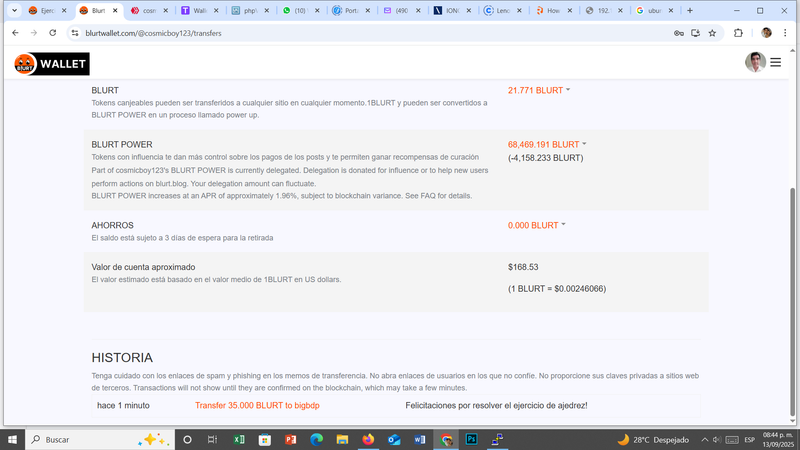
Task: Launch Word from the taskbar
Action: pos(420,439)
